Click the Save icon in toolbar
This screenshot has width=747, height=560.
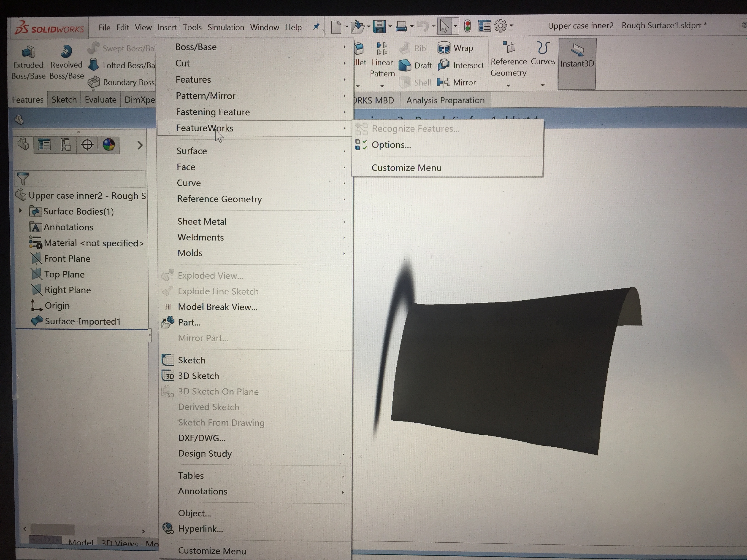click(x=379, y=26)
